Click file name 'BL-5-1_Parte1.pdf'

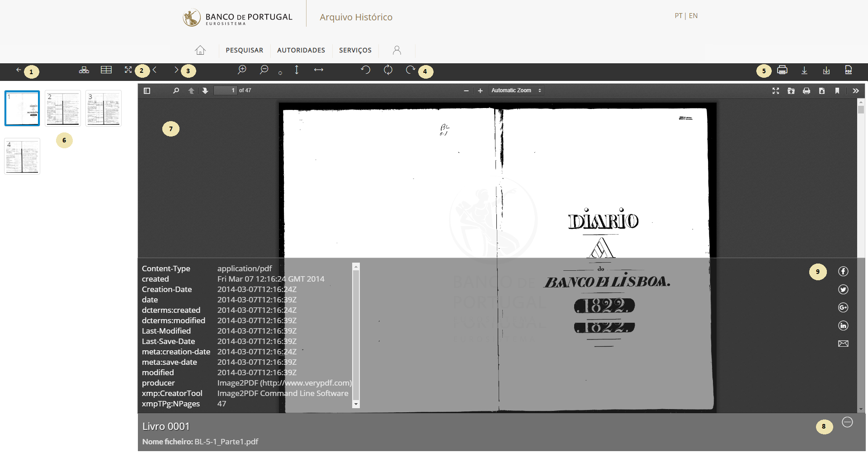click(x=226, y=442)
